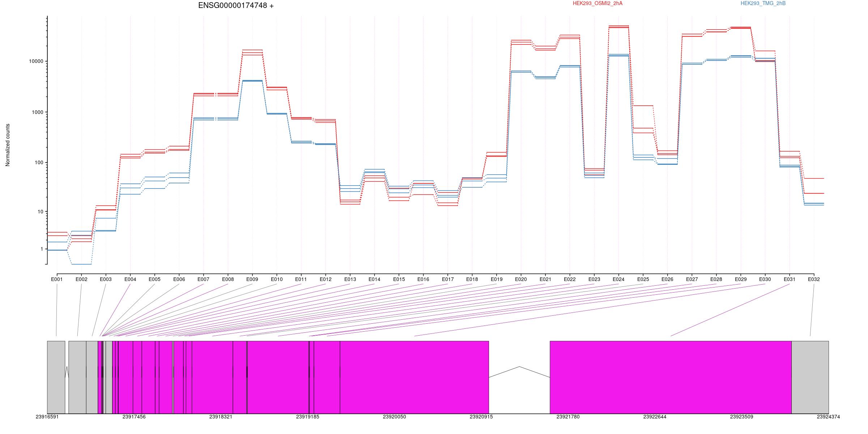Click exon label E022
Image resolution: width=868 pixels, height=434 pixels.
pos(570,279)
